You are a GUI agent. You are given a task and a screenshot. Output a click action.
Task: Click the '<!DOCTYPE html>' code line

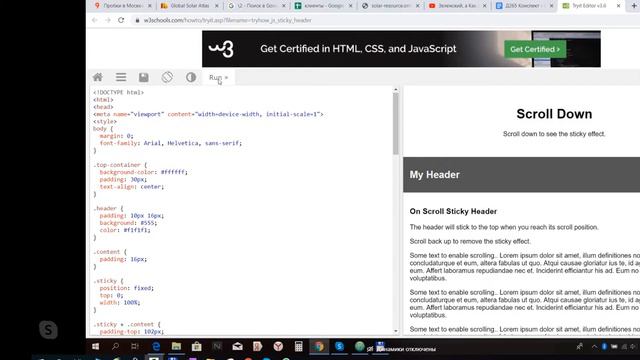click(x=118, y=92)
